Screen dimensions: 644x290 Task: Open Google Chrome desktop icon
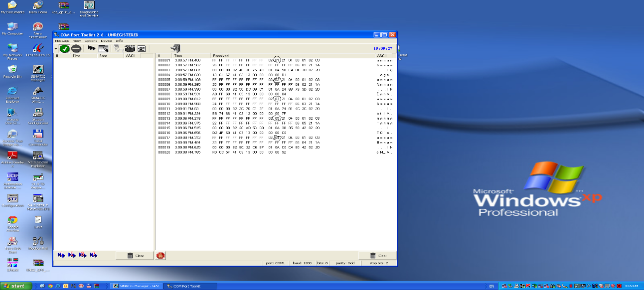(12, 223)
